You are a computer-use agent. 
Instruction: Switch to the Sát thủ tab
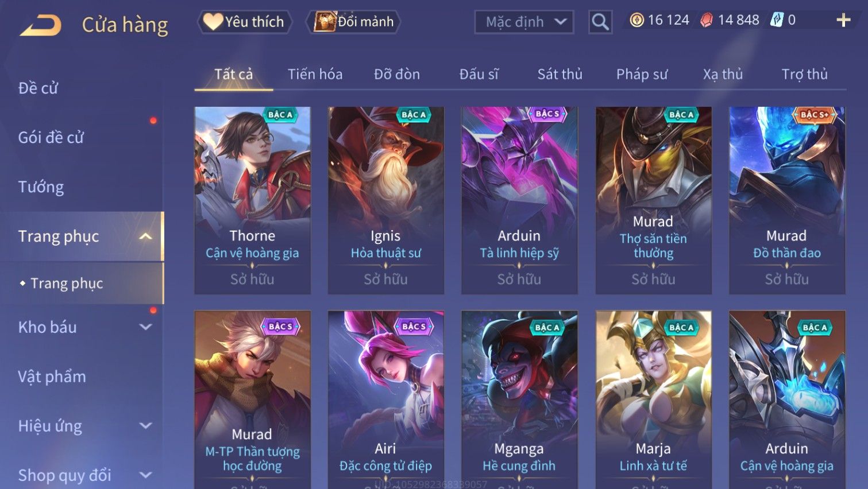(x=560, y=74)
